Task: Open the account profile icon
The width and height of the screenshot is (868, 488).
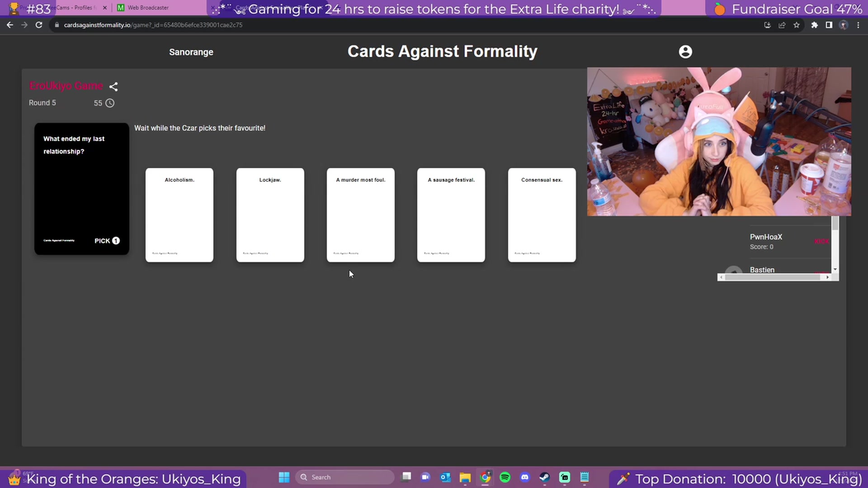Action: click(x=685, y=52)
